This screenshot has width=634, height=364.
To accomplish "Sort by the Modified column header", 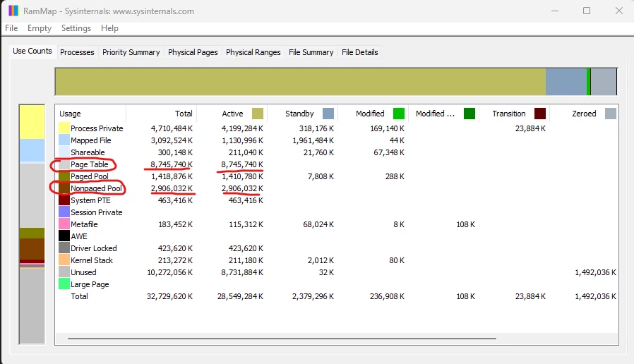I will tap(373, 114).
